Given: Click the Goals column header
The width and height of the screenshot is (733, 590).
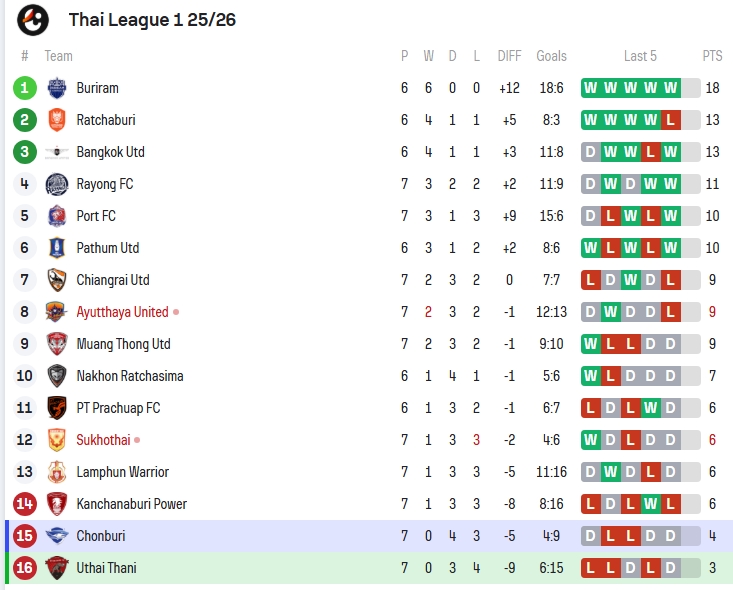Looking at the screenshot, I should point(551,56).
